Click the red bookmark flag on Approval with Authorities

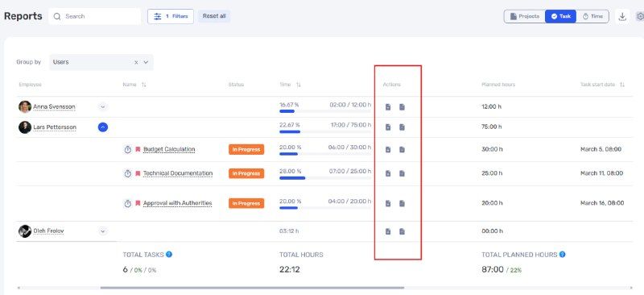(138, 203)
